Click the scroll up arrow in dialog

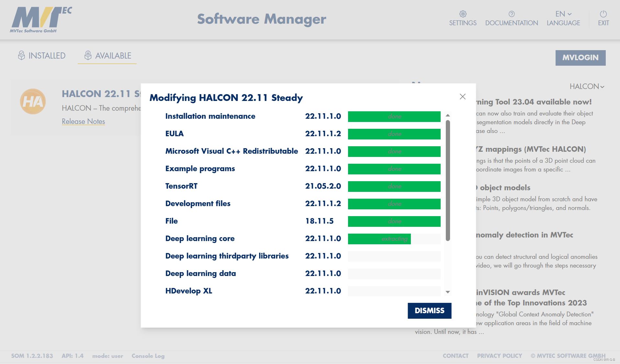pos(448,115)
